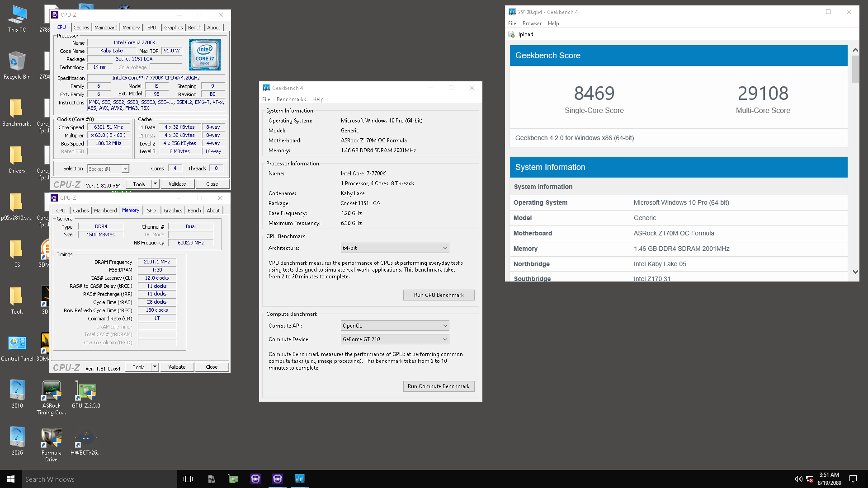Click the multiplier x 63.0 value

pyautogui.click(x=108, y=136)
